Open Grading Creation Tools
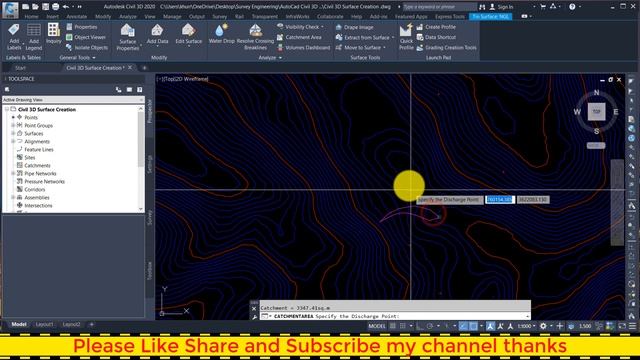Screen dimensions: 640x360 tap(447, 47)
